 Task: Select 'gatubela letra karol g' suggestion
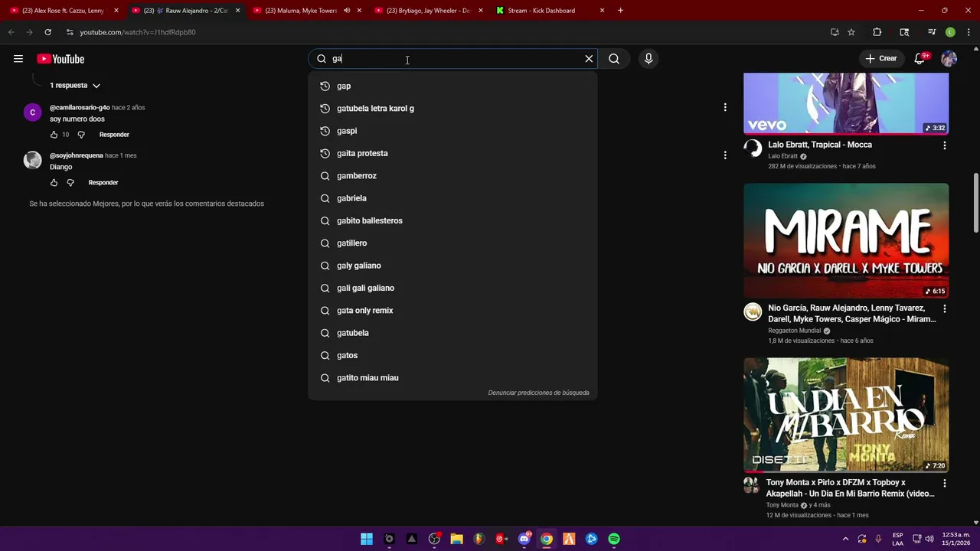452,108
